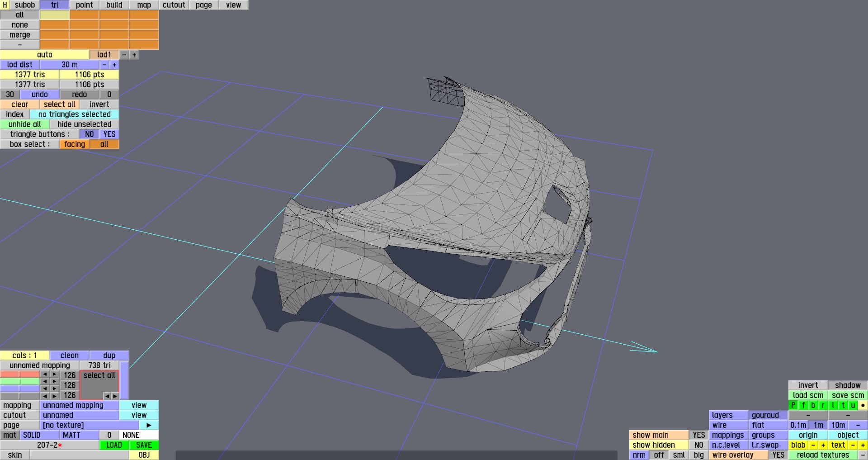Adjust the green colour slider

20,381
